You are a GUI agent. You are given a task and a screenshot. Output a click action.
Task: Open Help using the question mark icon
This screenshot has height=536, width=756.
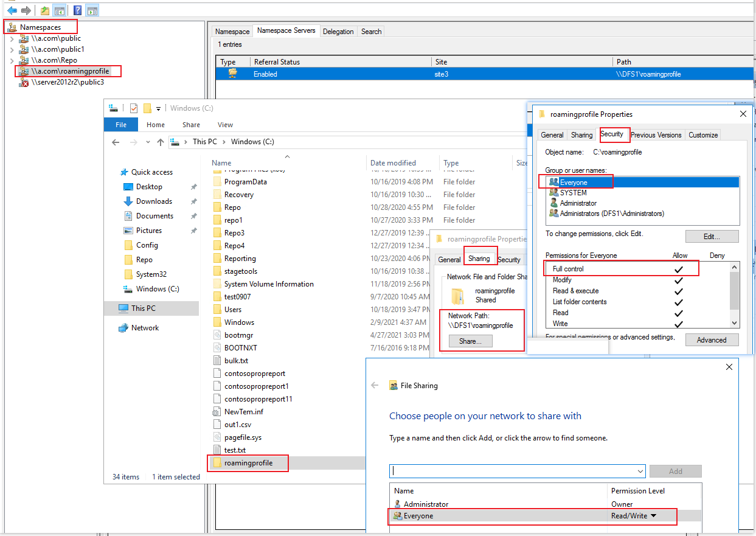click(x=77, y=10)
